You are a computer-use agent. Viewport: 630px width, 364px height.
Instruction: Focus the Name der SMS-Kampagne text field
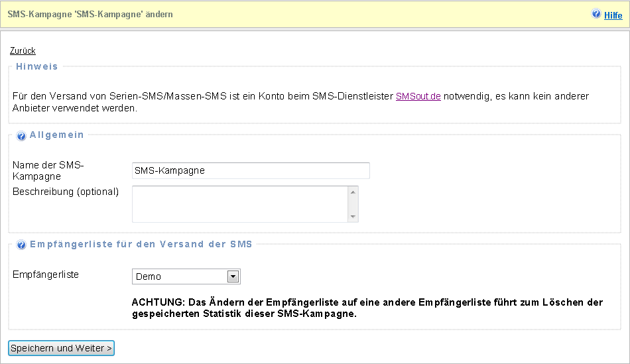coord(251,170)
